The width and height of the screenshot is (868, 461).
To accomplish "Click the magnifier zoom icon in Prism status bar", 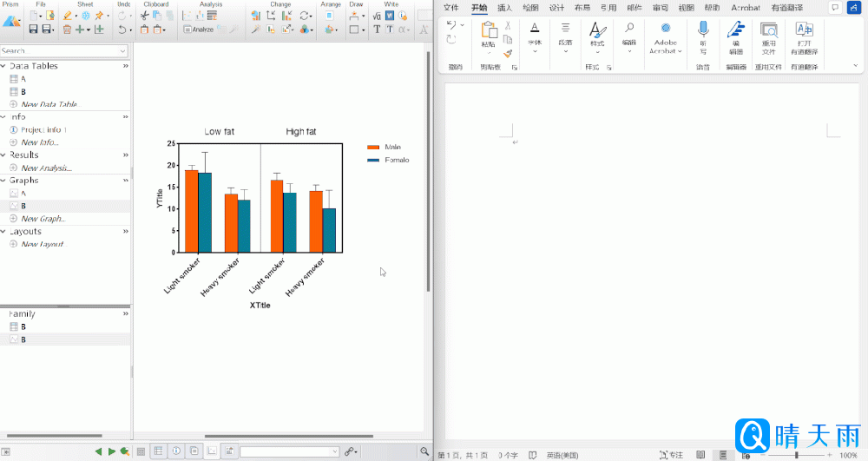I will pos(424,451).
